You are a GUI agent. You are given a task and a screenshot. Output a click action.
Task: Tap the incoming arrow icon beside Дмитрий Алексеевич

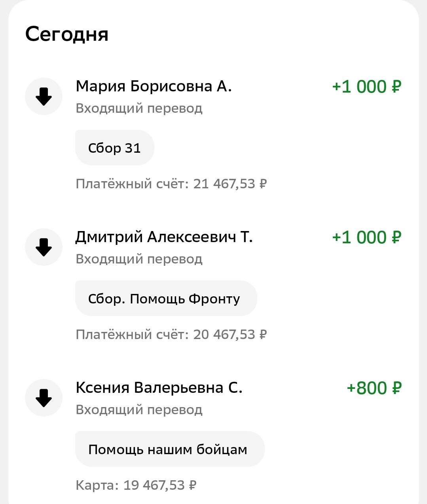click(x=44, y=247)
